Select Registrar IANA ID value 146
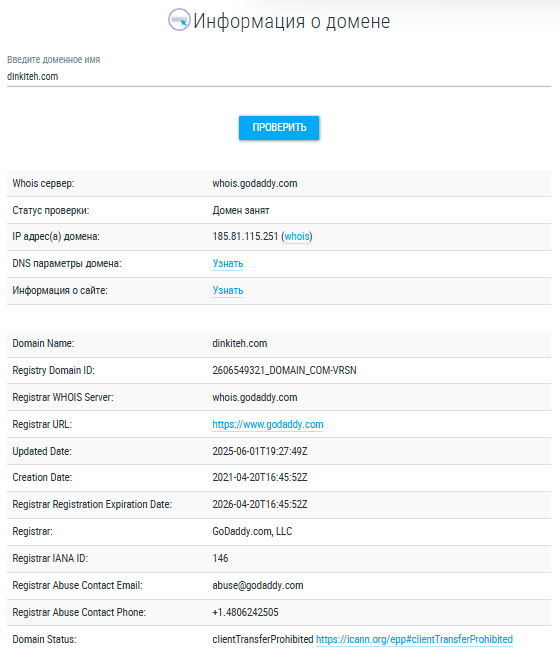The width and height of the screenshot is (560, 648). pyautogui.click(x=220, y=558)
